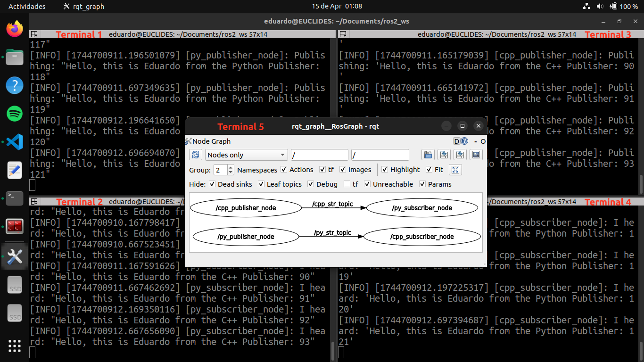Click /cpp_str_topic edge label

332,204
